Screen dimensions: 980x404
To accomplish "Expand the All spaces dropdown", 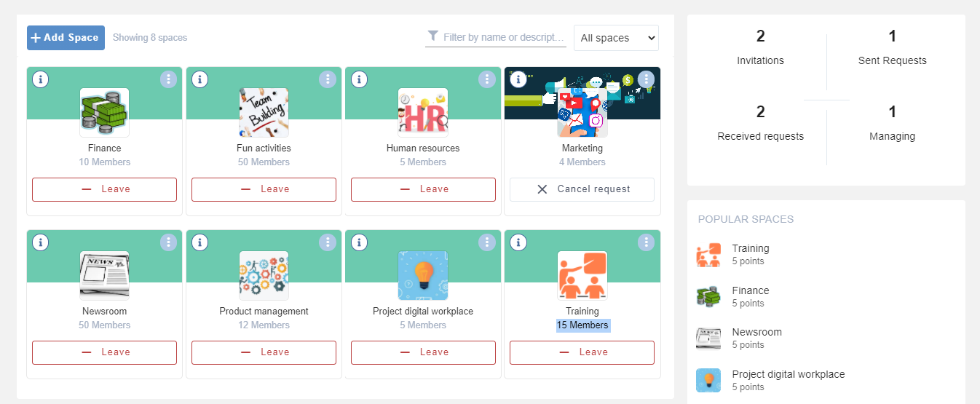I will 616,38.
